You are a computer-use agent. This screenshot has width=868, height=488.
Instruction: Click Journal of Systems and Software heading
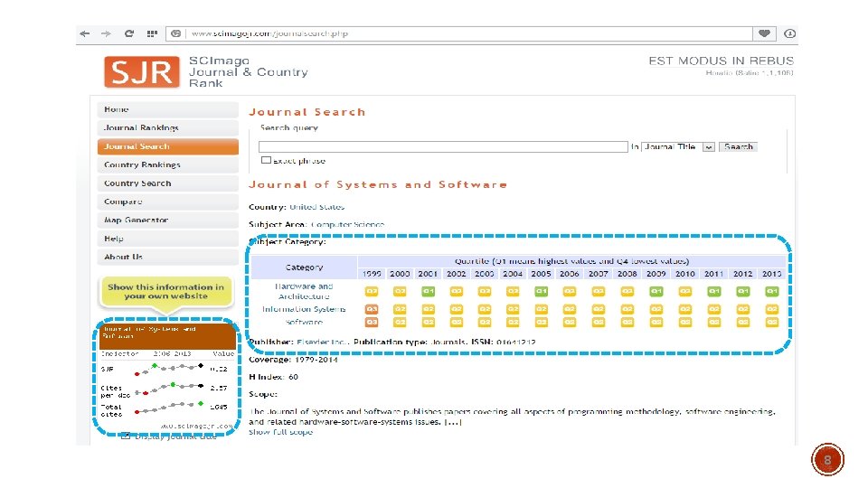click(378, 184)
